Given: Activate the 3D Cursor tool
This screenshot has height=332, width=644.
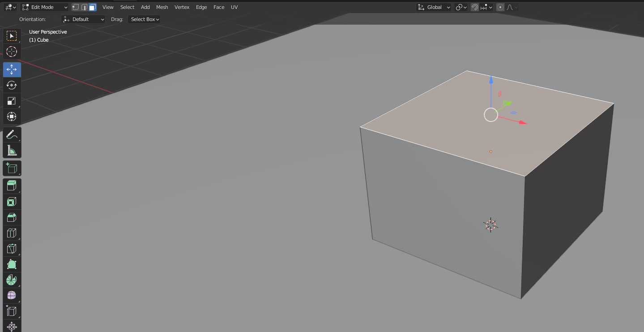Looking at the screenshot, I should tap(12, 52).
